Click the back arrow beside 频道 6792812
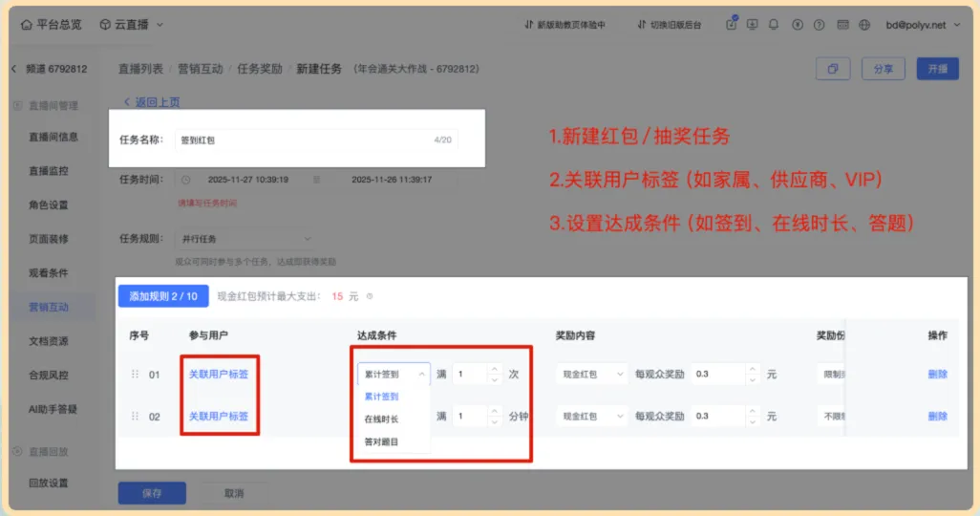Viewport: 980px width, 516px height. (x=14, y=69)
